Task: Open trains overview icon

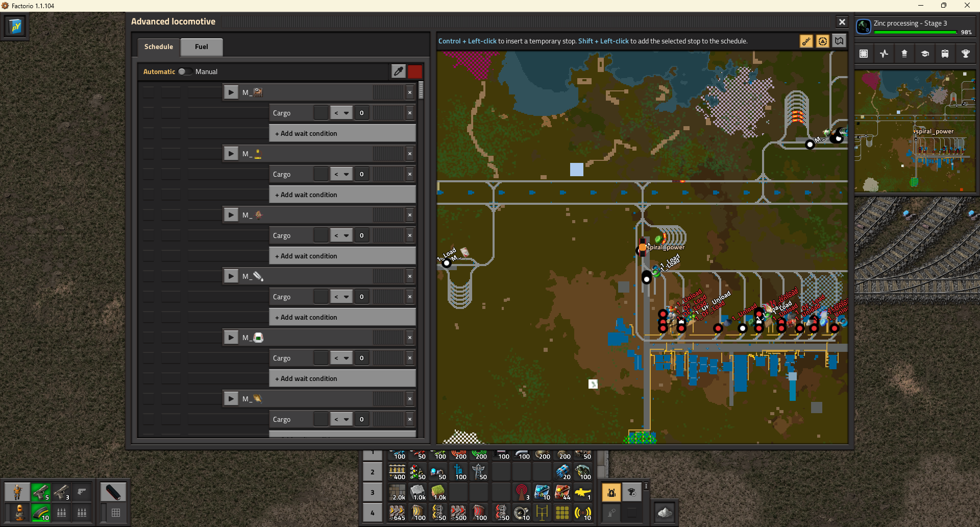Action: coord(945,54)
